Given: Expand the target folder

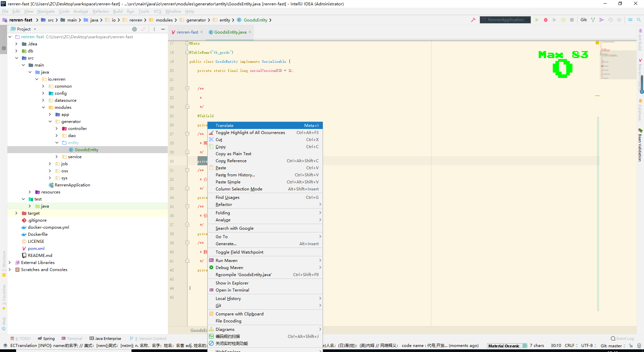Looking at the screenshot, I should [16, 213].
